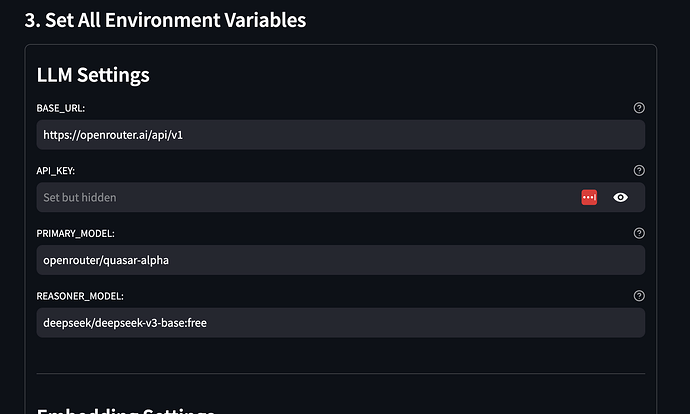Open the BASE_URL help tooltip icon
690x414 pixels.
point(639,108)
